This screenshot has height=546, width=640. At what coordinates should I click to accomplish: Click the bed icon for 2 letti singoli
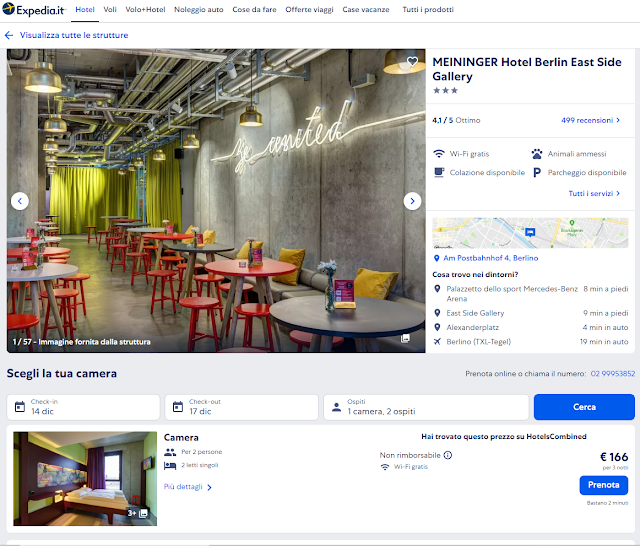point(170,465)
